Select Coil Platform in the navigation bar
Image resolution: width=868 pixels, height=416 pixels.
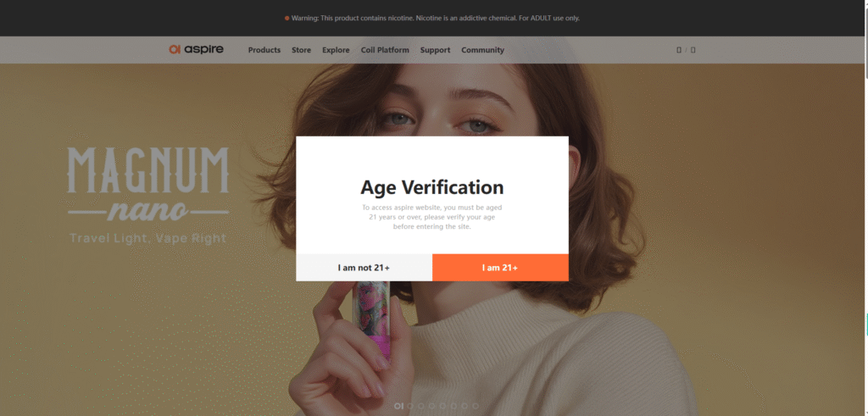[385, 50]
